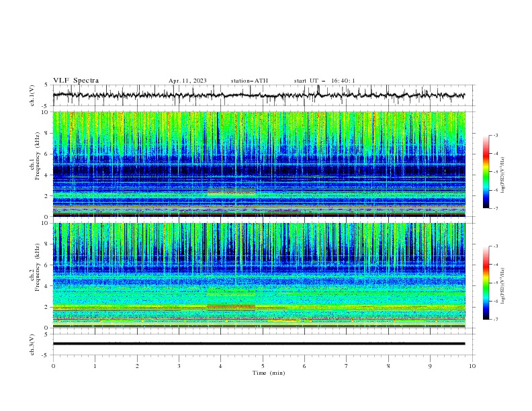Click the 'station=ATH' label

coord(249,81)
